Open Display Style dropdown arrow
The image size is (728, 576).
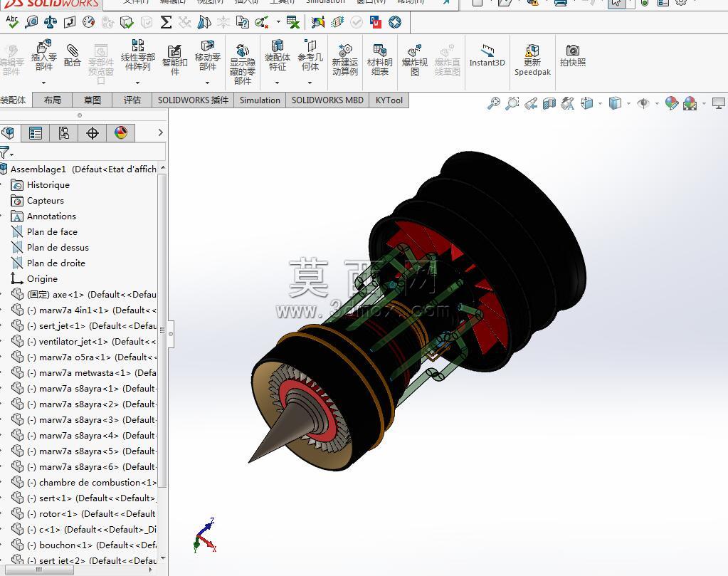[628, 103]
